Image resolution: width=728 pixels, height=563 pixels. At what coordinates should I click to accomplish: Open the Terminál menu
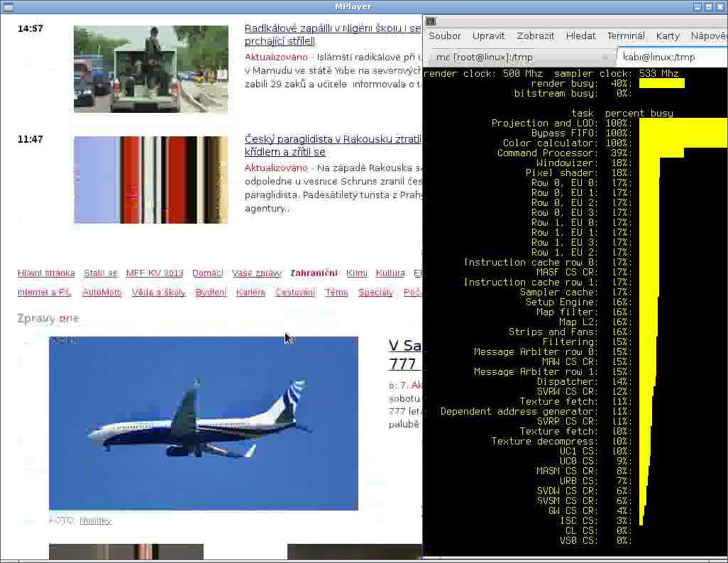(x=626, y=36)
